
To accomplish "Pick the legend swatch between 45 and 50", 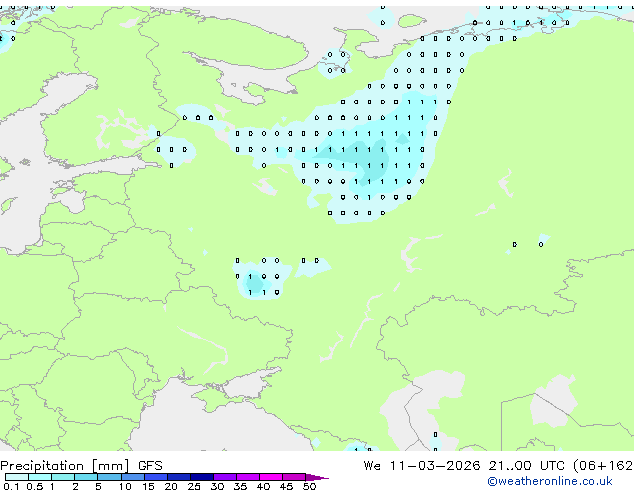I will click(x=294, y=477).
